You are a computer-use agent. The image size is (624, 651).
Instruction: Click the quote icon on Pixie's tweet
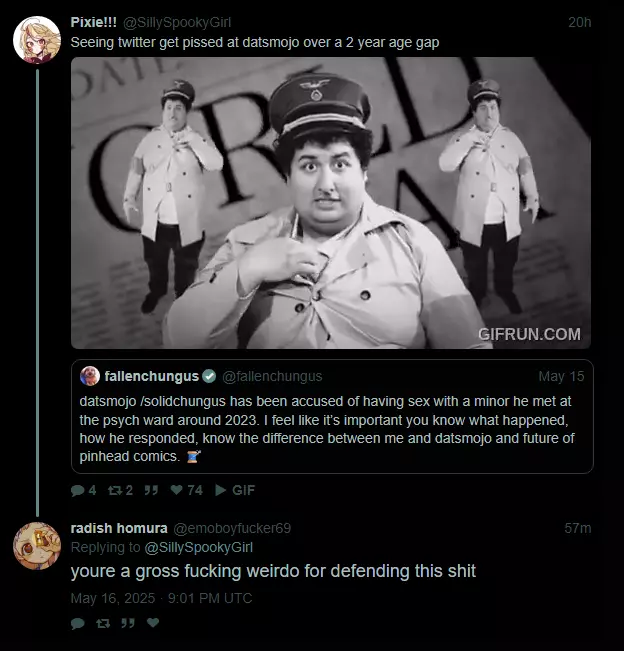pos(151,490)
